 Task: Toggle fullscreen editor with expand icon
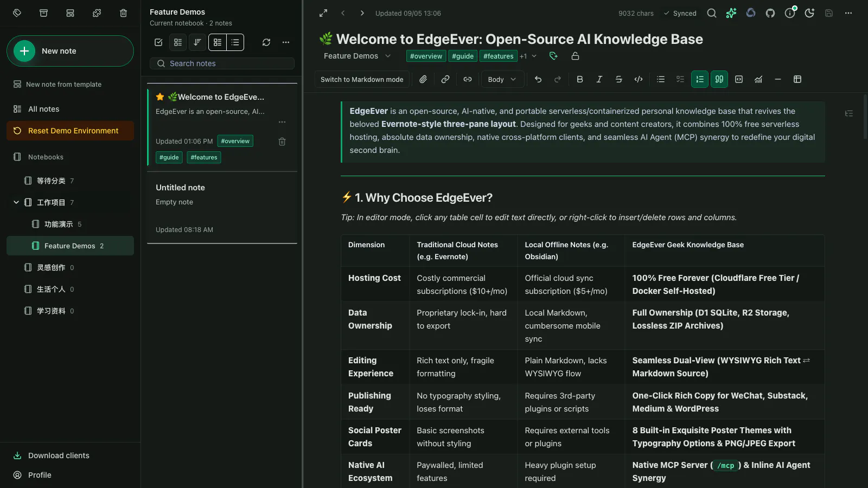point(323,13)
